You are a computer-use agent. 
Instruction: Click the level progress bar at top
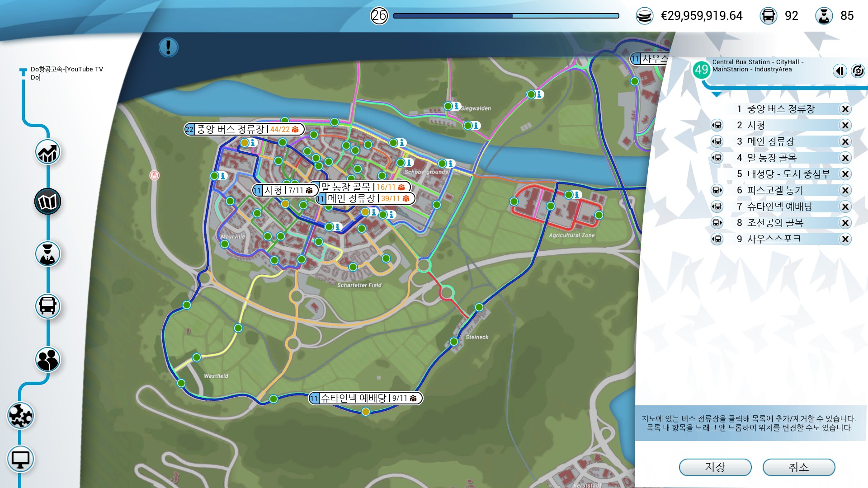pyautogui.click(x=506, y=16)
